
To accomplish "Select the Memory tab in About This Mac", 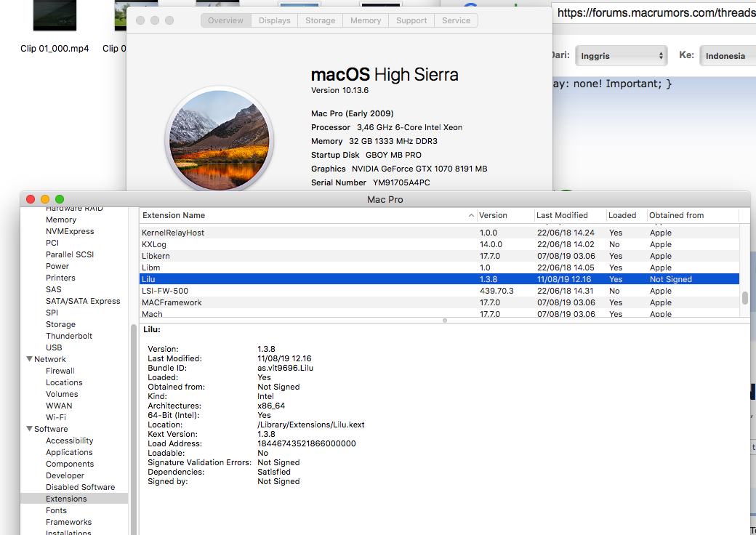I will click(x=366, y=20).
